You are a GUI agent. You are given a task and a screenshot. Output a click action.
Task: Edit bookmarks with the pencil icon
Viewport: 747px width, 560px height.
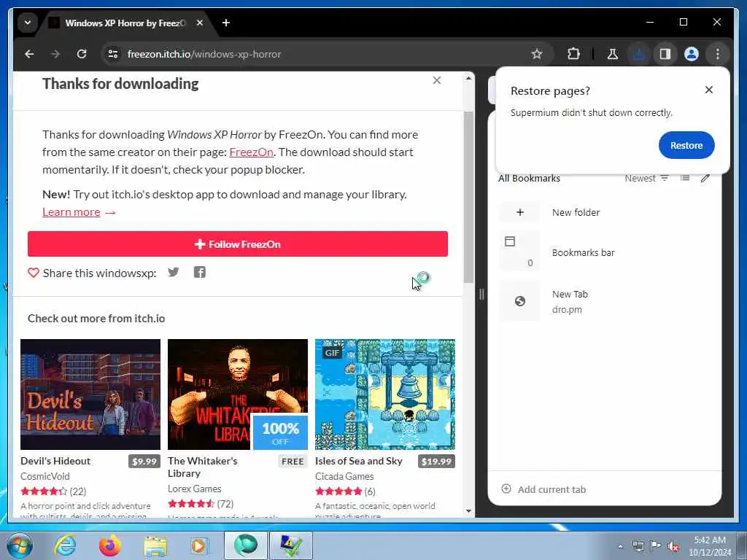pos(705,178)
